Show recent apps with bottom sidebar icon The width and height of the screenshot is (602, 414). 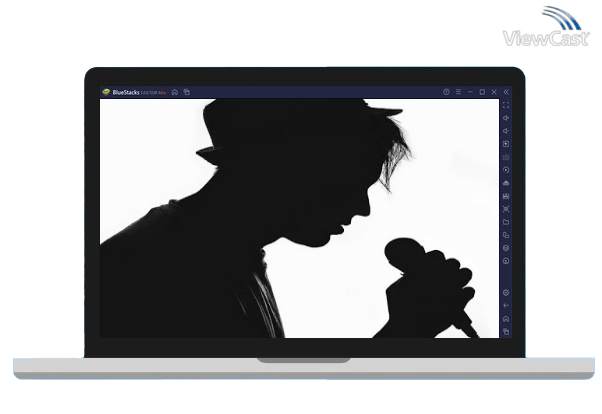click(x=506, y=331)
